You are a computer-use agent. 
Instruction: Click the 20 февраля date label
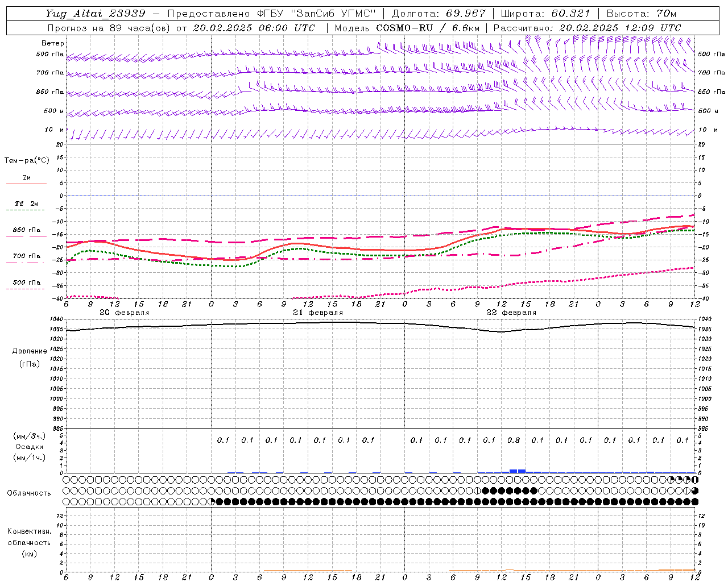124,313
